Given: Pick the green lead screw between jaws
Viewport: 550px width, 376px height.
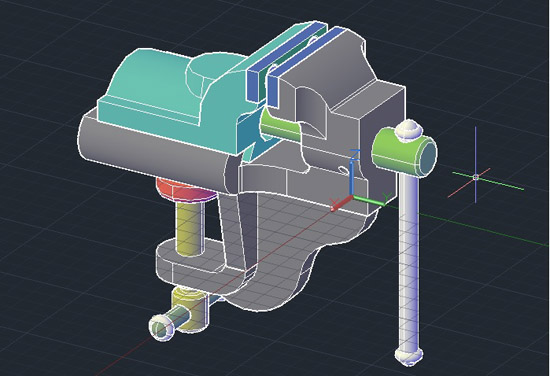Looking at the screenshot, I should point(281,126).
